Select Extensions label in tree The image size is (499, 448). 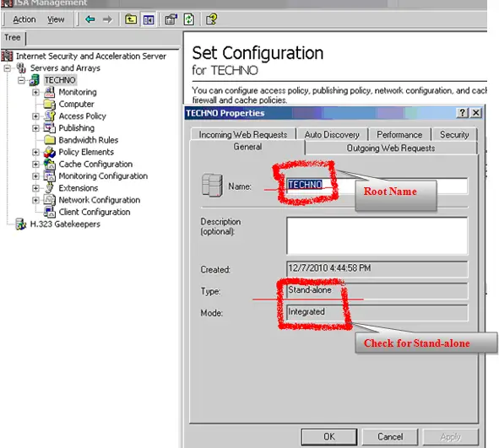79,188
